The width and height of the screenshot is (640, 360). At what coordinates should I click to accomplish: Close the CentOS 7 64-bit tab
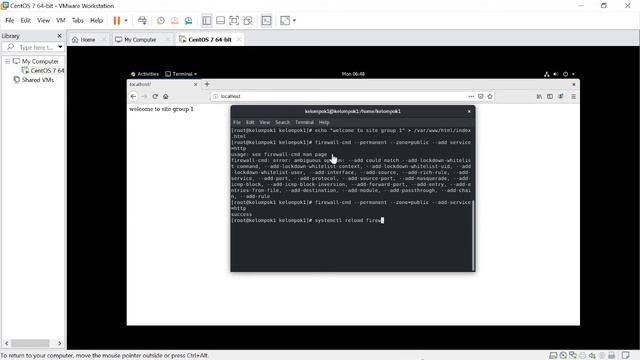pos(239,40)
